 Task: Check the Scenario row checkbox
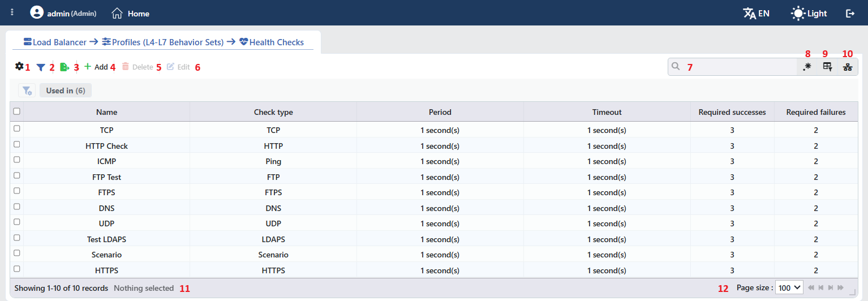(16, 253)
